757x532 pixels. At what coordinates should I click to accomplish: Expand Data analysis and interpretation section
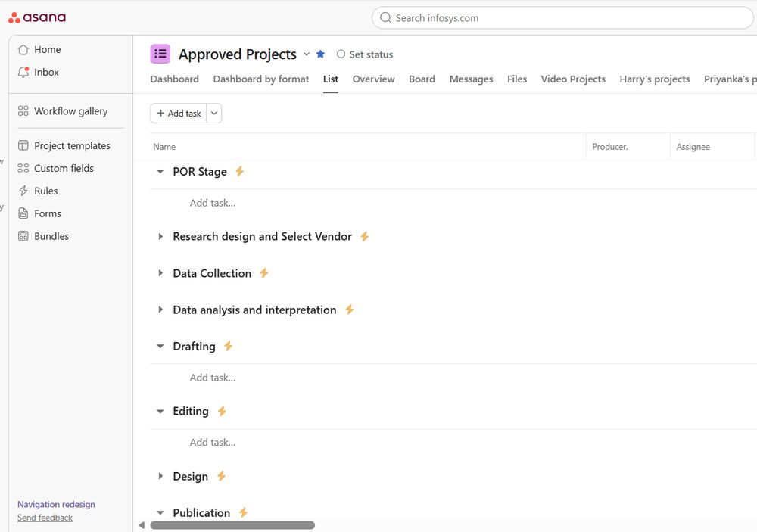pos(160,310)
